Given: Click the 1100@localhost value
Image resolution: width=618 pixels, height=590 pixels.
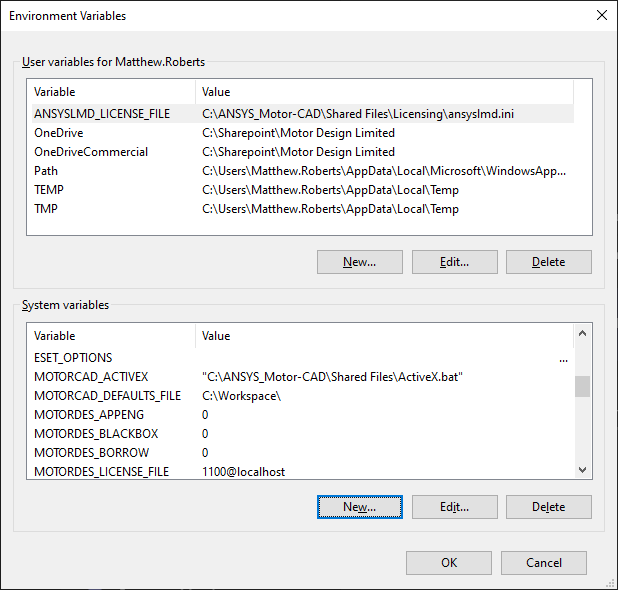Looking at the screenshot, I should (243, 472).
